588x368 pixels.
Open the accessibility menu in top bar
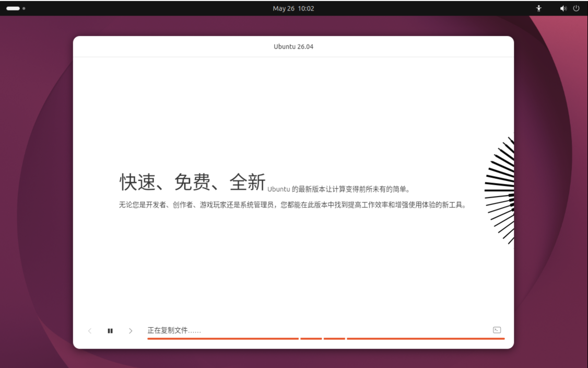click(x=538, y=8)
